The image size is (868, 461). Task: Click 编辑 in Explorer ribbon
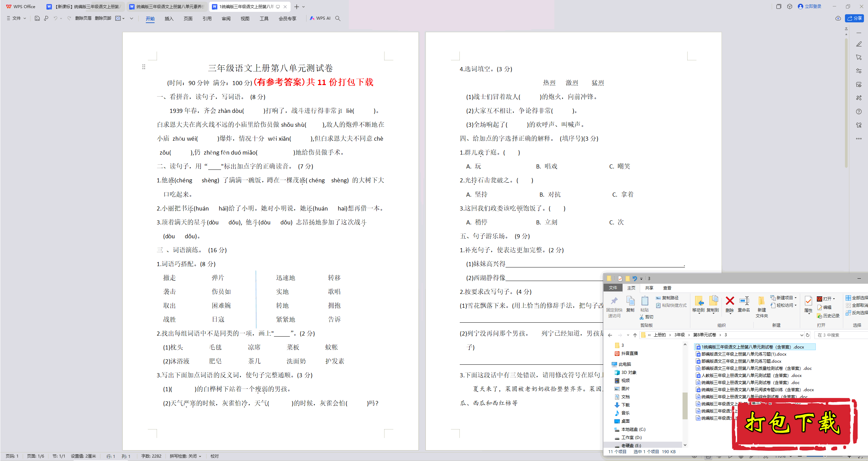pos(825,307)
